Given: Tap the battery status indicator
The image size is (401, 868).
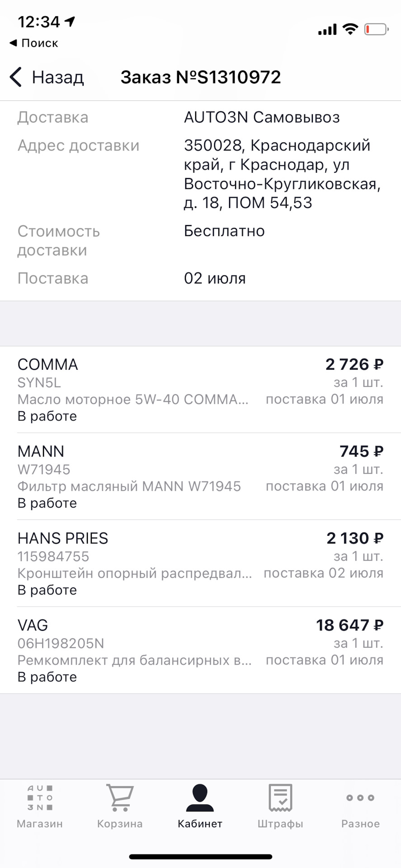Looking at the screenshot, I should pos(376,30).
